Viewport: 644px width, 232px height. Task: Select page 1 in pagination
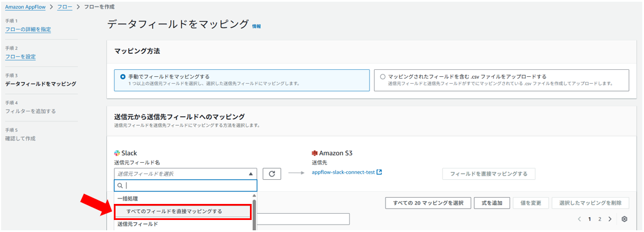click(589, 219)
